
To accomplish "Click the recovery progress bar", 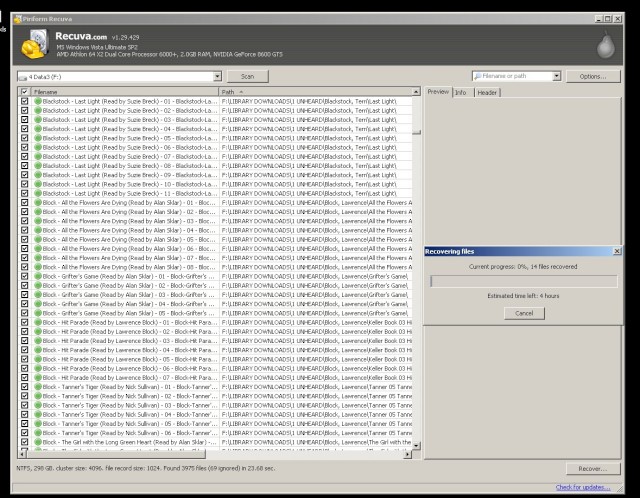I will point(524,281).
